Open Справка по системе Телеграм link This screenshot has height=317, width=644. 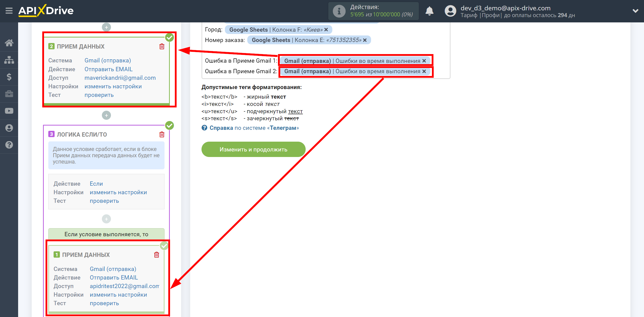click(254, 128)
